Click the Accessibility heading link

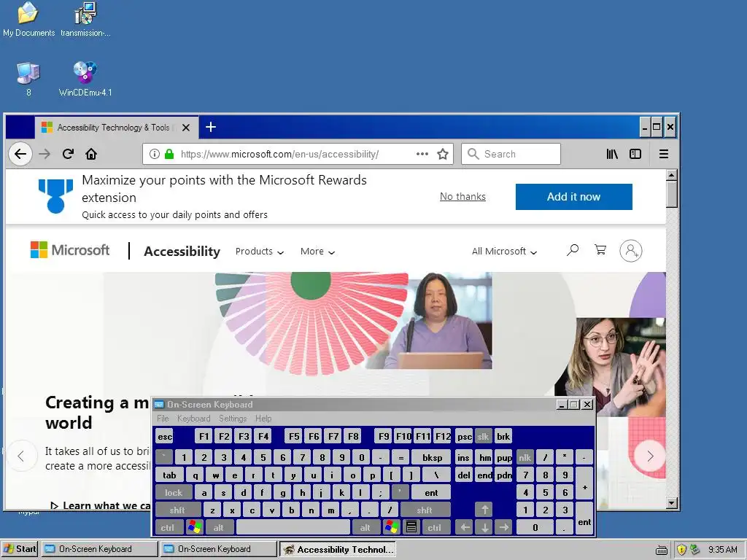pos(182,251)
